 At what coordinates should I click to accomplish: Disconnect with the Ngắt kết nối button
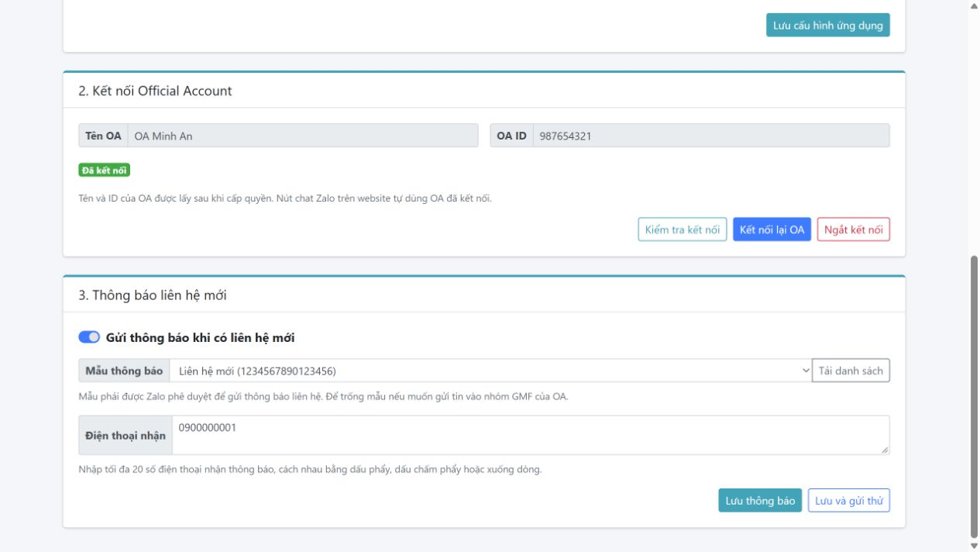854,229
